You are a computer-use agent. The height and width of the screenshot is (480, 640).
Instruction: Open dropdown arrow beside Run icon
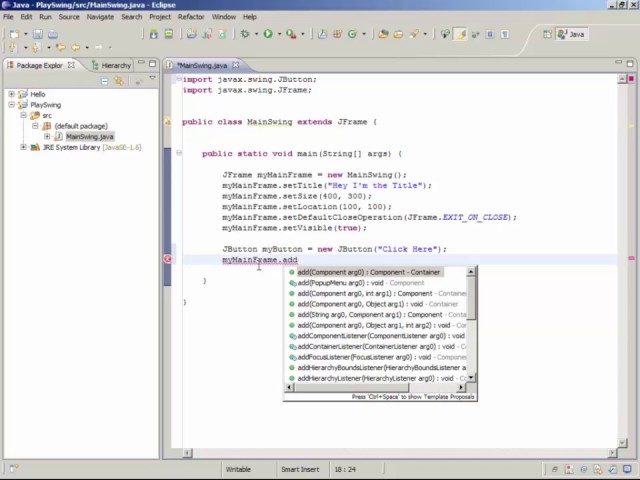pos(280,34)
